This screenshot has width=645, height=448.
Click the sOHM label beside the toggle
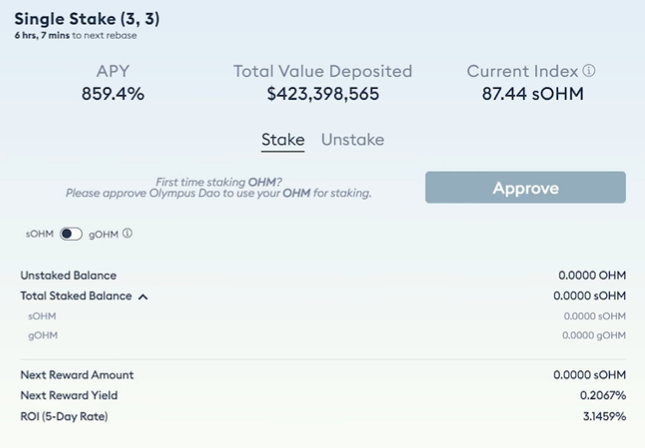pyautogui.click(x=39, y=234)
